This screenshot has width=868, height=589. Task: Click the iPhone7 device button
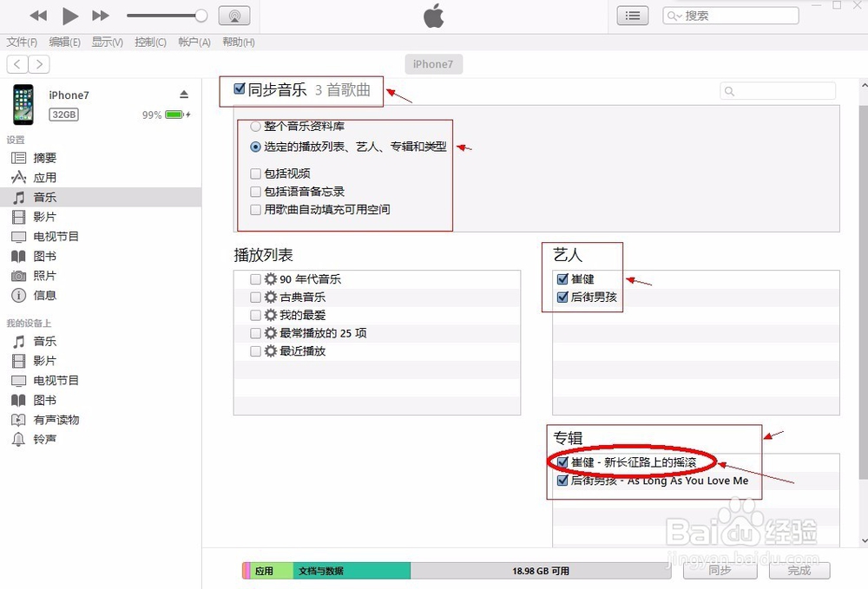click(433, 64)
